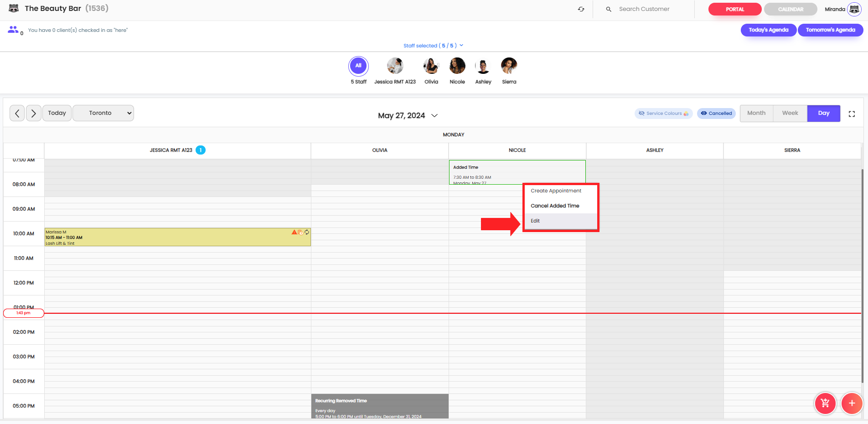Click Jessica's notification badge 1

(x=201, y=150)
